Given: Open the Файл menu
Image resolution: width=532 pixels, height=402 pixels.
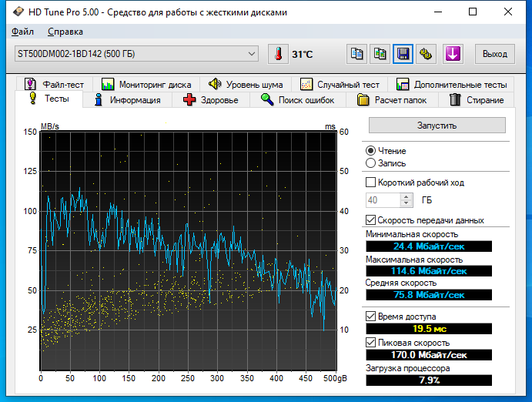Looking at the screenshot, I should coord(23,32).
